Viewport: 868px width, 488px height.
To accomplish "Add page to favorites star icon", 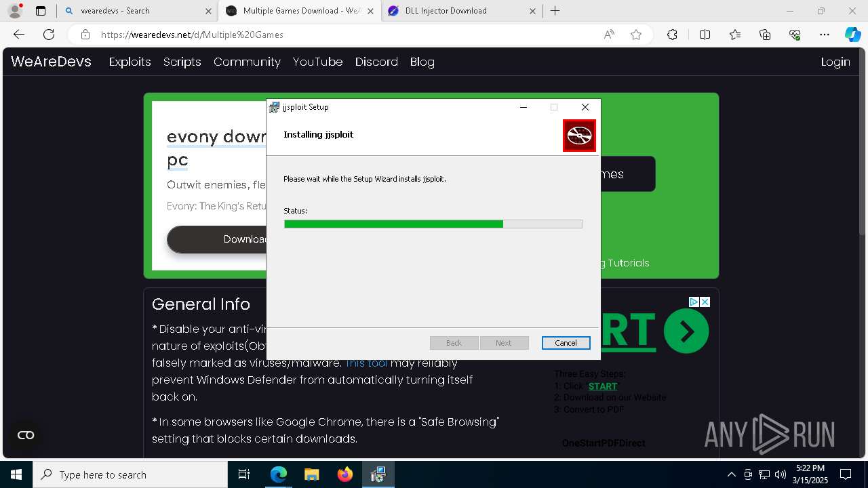I will (x=636, y=35).
